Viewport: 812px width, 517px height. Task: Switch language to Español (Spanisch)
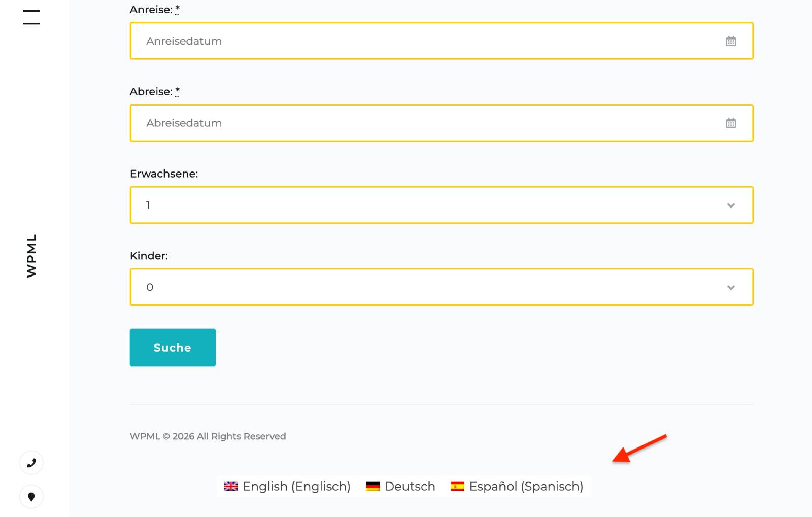coord(526,487)
